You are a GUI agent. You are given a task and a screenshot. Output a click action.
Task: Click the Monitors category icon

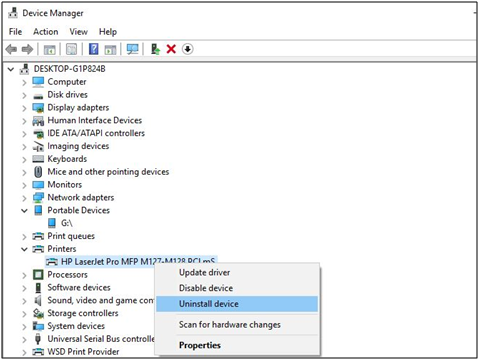pos(38,185)
